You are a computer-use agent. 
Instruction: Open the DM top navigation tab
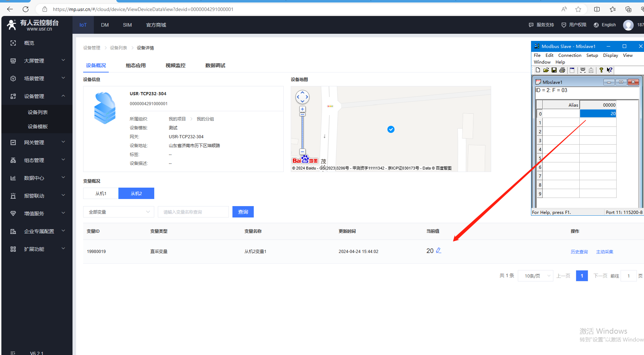105,25
